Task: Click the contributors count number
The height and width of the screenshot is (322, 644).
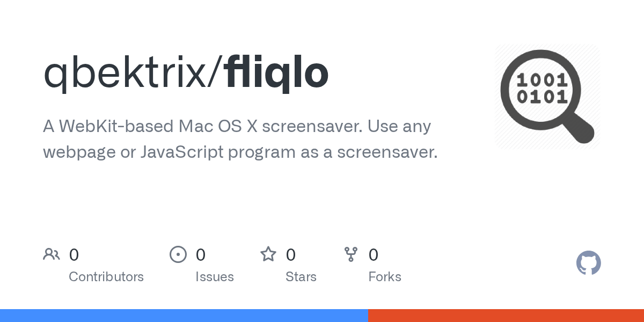Action: pyautogui.click(x=74, y=254)
